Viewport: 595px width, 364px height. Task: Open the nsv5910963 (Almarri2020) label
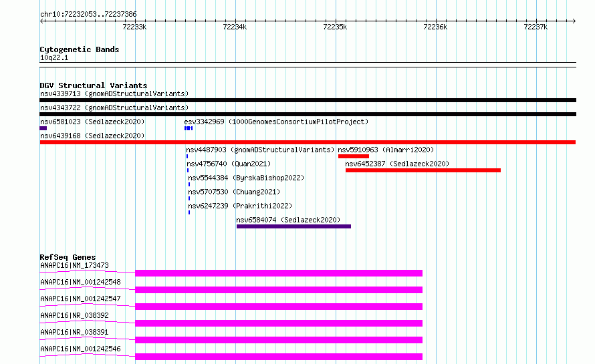pos(386,150)
